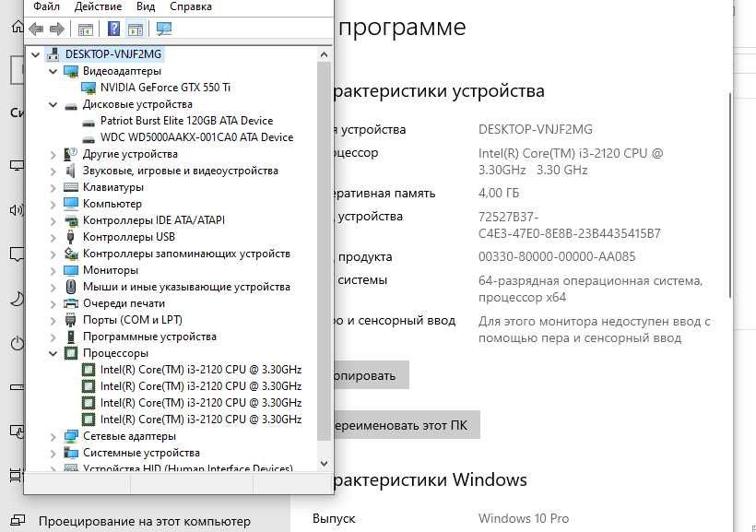This screenshot has height=532, width=756.
Task: Select the last Intel Core i3-2120 processor entry
Action: [201, 420]
